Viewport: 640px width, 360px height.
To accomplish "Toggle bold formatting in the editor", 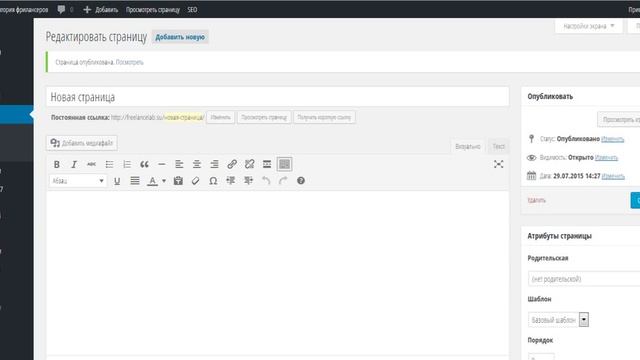I will point(57,164).
